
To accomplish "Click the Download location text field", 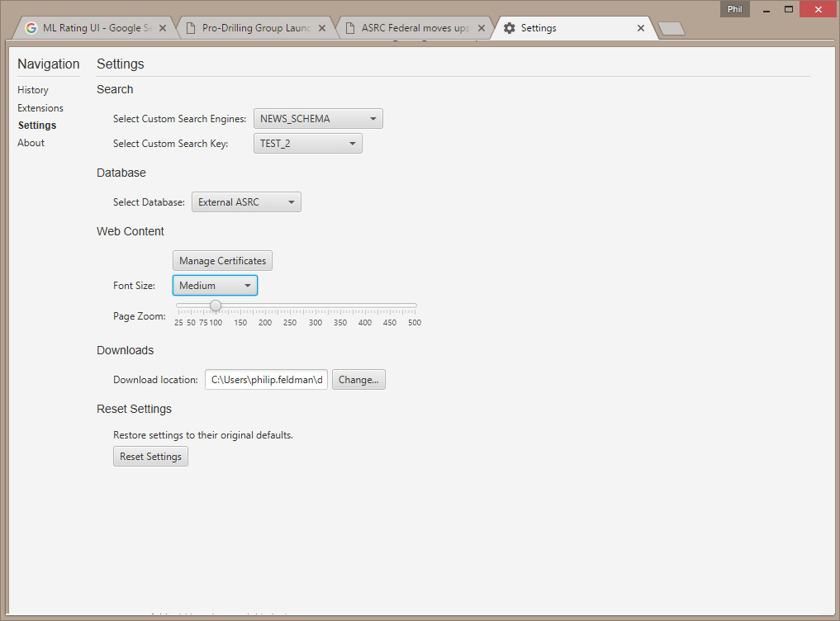I will click(266, 380).
